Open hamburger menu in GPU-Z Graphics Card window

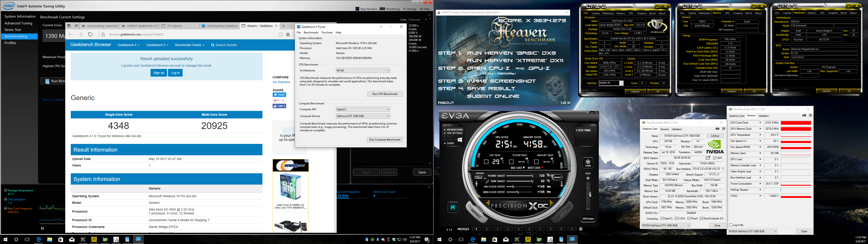tap(723, 129)
